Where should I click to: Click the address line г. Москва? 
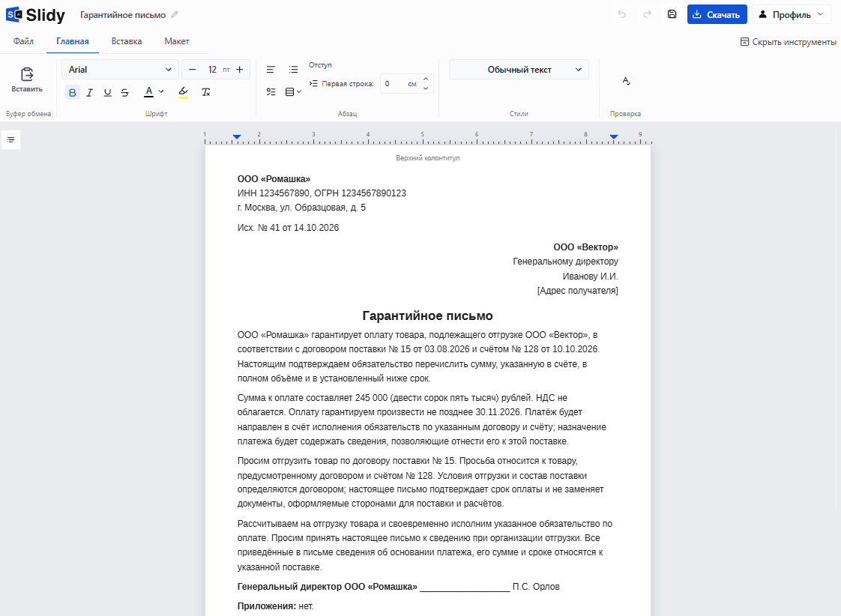pyautogui.click(x=301, y=208)
